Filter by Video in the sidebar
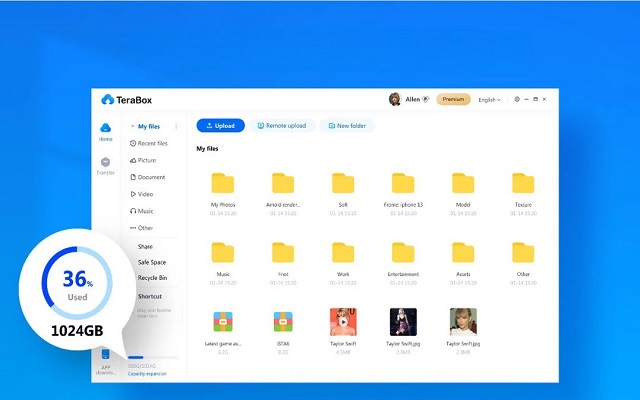 pos(142,194)
